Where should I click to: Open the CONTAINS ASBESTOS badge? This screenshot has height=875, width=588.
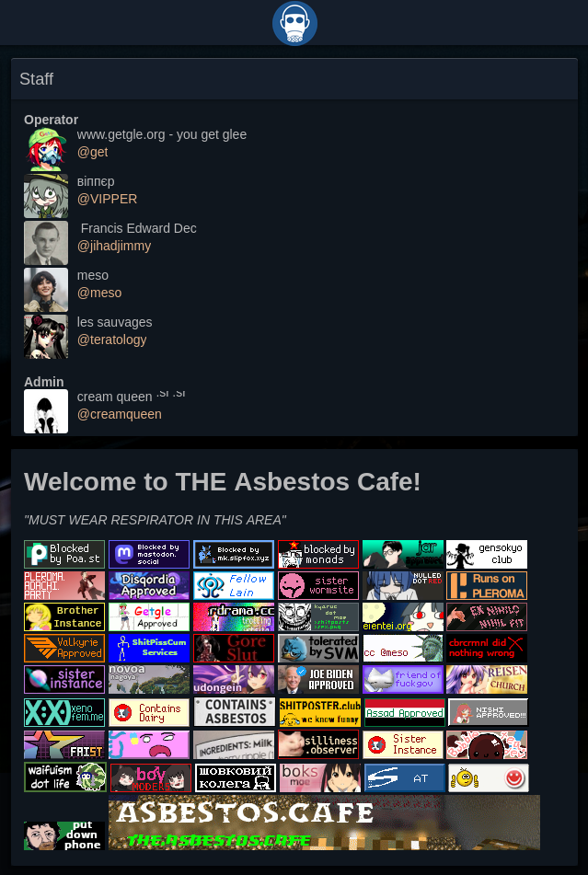click(234, 712)
